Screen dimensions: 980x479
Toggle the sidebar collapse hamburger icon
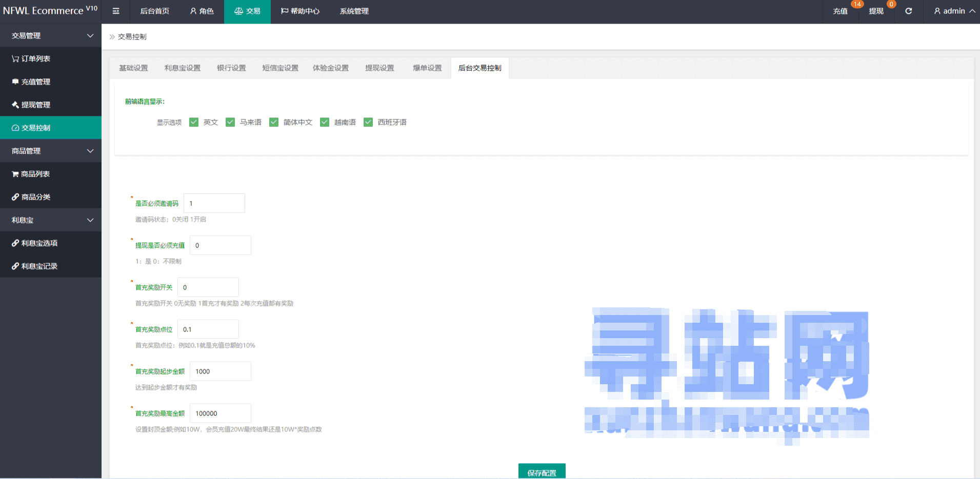tap(116, 11)
